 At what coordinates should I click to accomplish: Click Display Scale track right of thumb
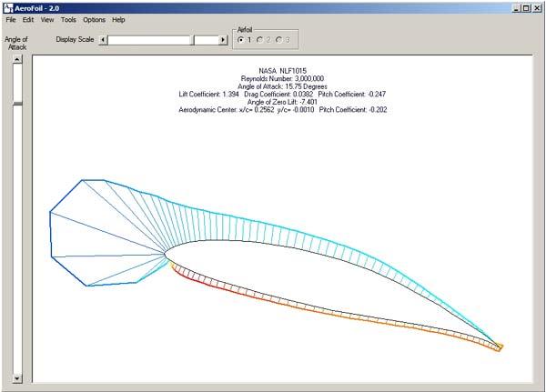coord(207,40)
